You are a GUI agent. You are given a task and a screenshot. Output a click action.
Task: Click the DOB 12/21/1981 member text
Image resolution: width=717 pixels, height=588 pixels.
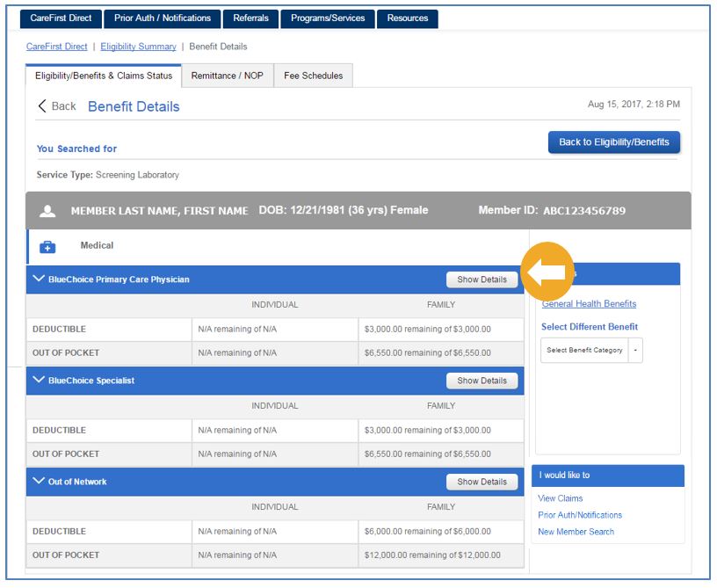tap(344, 210)
